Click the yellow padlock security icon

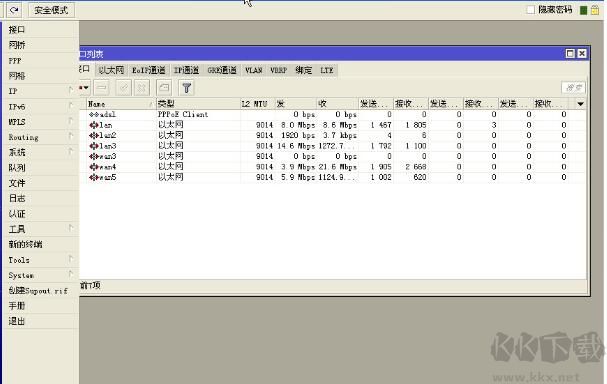[595, 10]
